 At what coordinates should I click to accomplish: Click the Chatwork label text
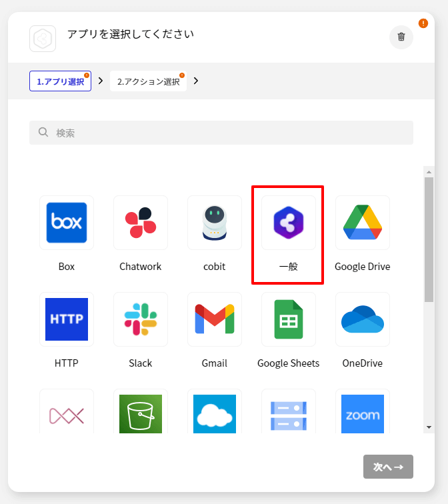click(141, 267)
